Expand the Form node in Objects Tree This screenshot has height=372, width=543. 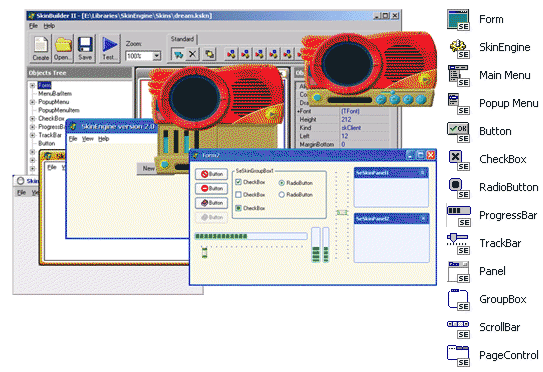click(33, 85)
